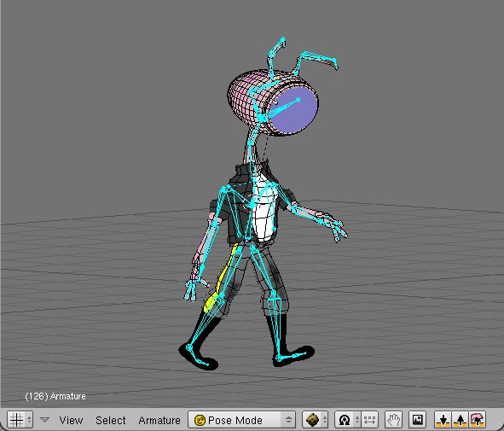
Task: Click the pivot selector stepper arrows
Action: 357,420
